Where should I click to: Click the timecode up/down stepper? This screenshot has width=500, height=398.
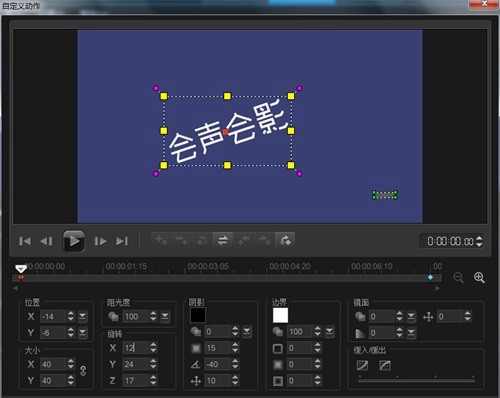tap(479, 241)
